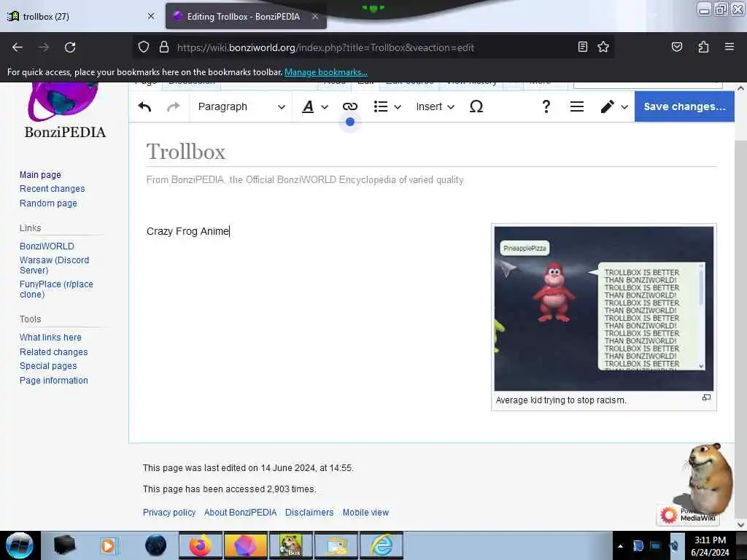The height and width of the screenshot is (560, 747).
Task: Open Warsaw (Discord Server) link
Action: click(54, 265)
